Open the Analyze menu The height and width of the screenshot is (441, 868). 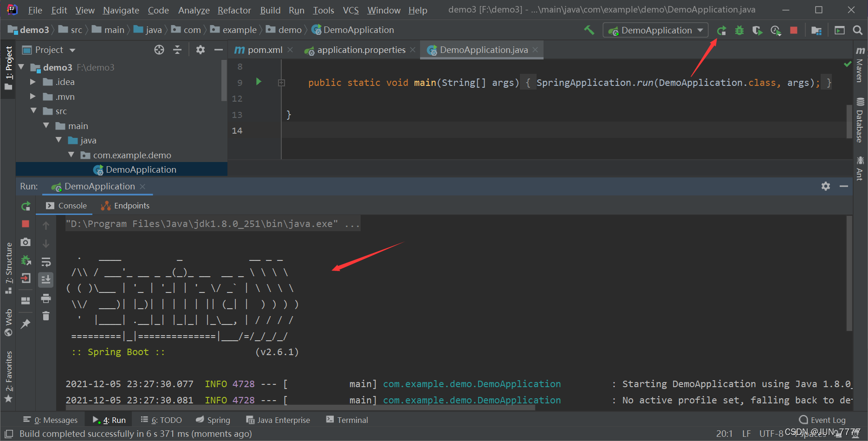click(x=194, y=10)
